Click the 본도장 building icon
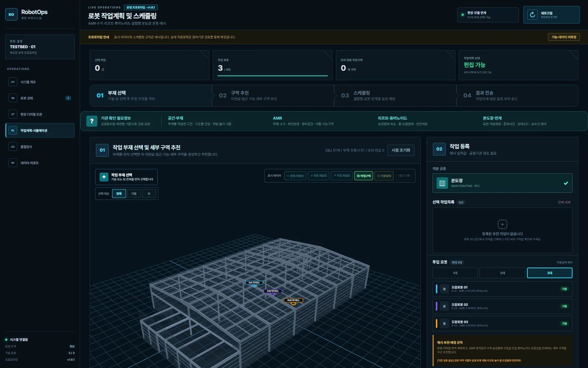588x368 pixels. point(442,183)
